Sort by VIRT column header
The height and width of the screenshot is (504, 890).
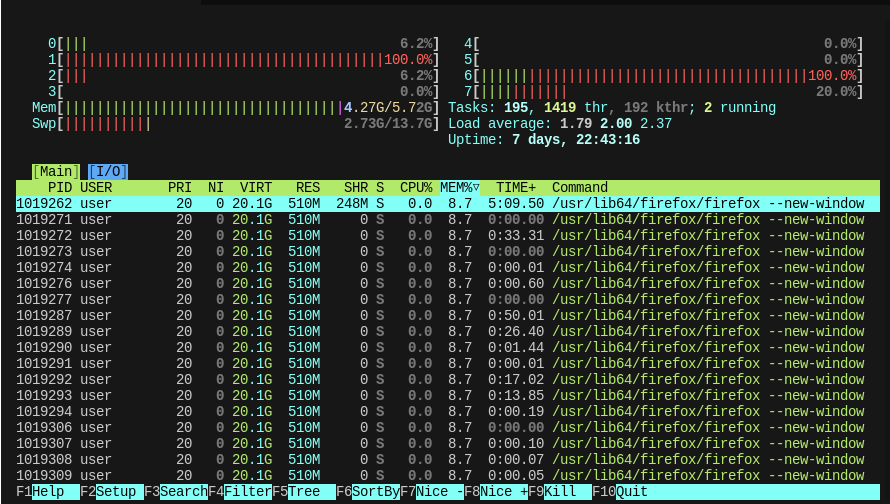click(x=255, y=188)
